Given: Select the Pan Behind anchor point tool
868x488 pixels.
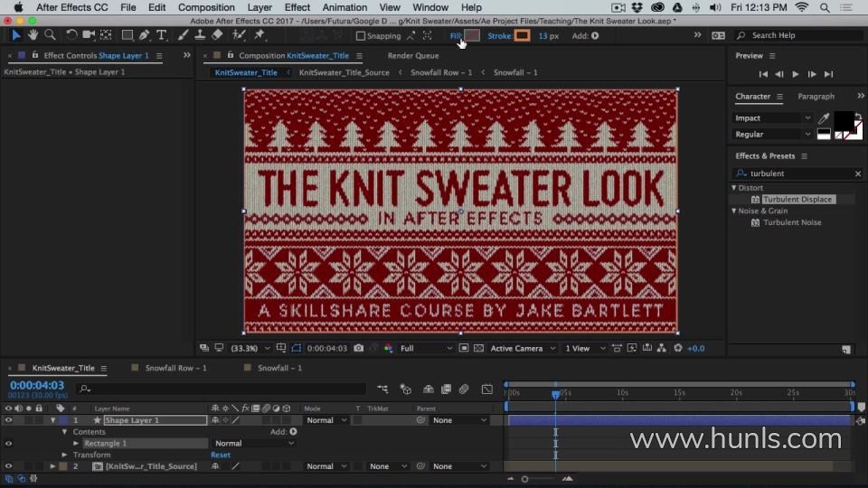Looking at the screenshot, I should (106, 35).
